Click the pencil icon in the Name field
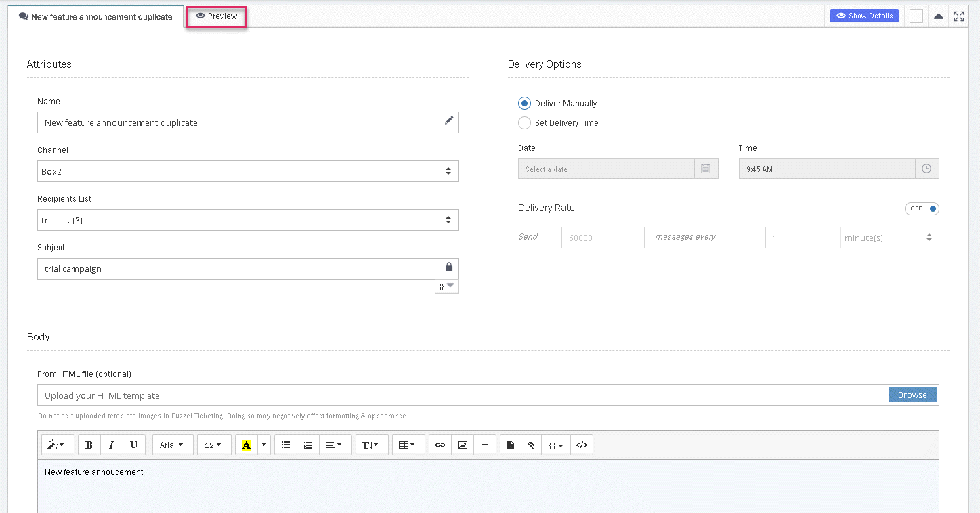This screenshot has height=513, width=980. [x=448, y=121]
